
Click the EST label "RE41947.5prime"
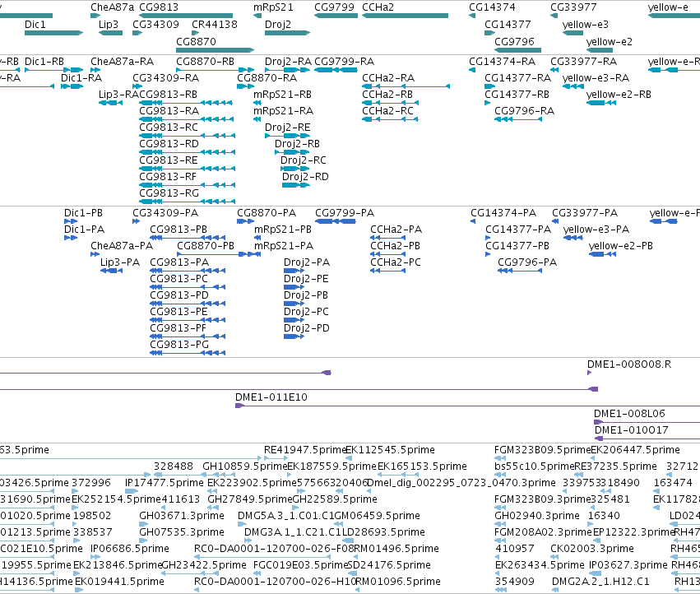305,450
